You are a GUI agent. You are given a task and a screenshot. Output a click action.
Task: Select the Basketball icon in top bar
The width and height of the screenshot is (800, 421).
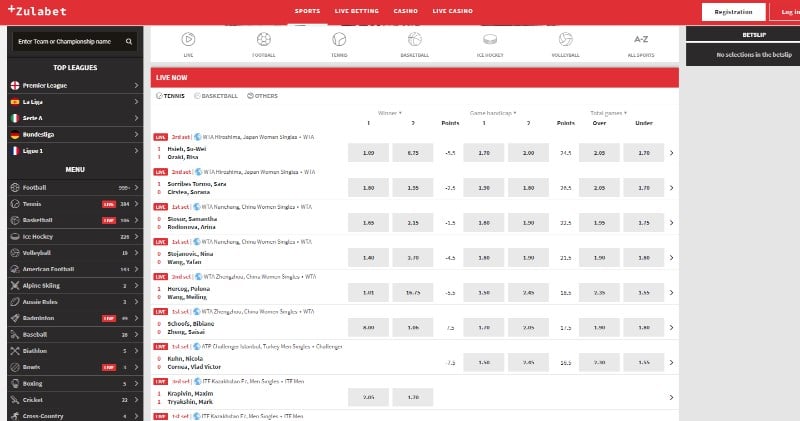click(x=415, y=39)
